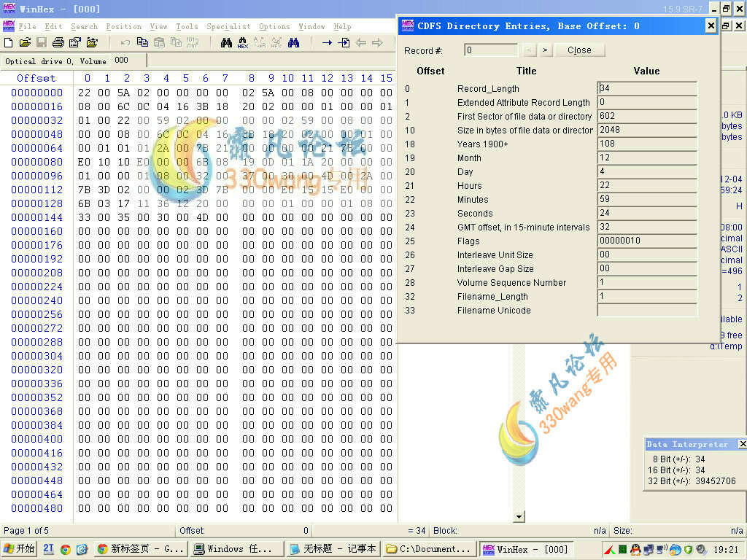The height and width of the screenshot is (560, 747).
Task: Close the Data Interpreter panel
Action: click(x=742, y=444)
